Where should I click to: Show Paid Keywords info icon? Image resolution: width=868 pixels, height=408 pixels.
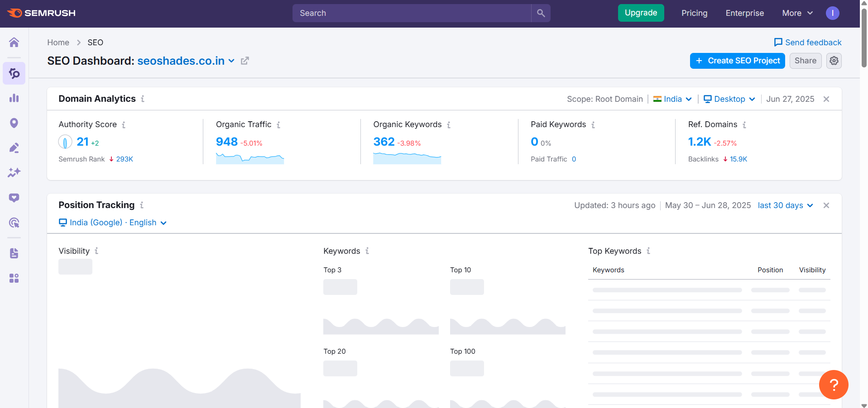593,124
